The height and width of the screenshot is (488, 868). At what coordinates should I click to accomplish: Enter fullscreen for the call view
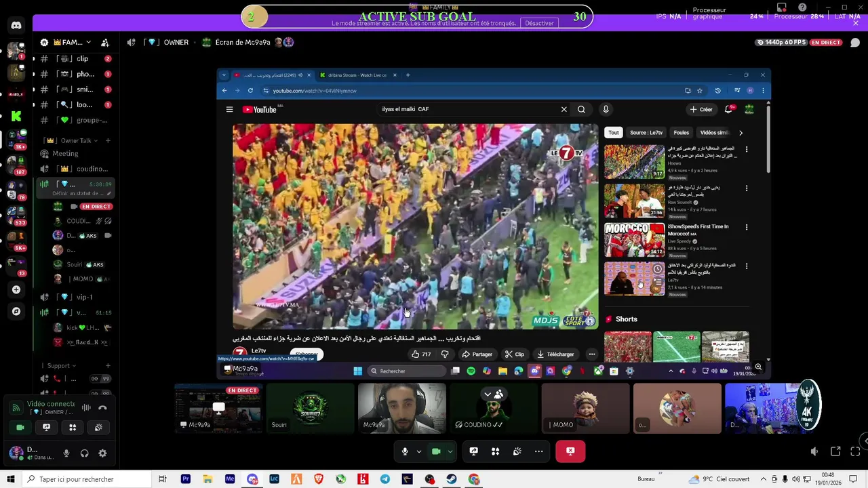[855, 451]
